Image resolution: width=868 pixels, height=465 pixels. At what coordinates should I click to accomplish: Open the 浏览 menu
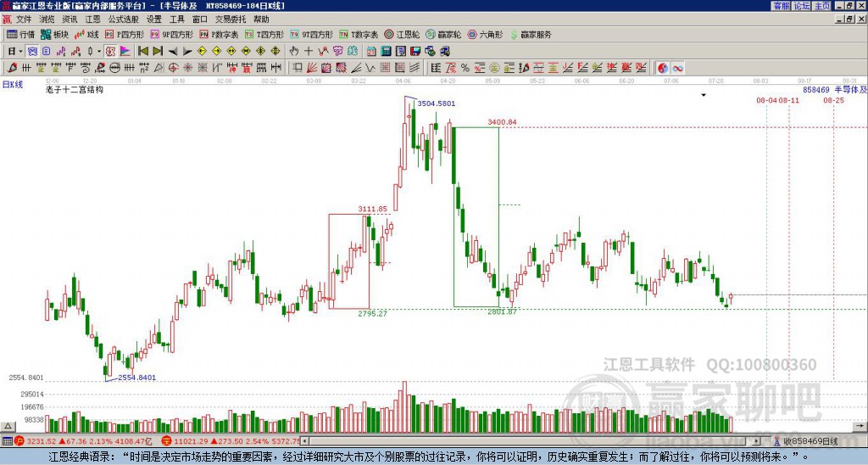(x=47, y=20)
